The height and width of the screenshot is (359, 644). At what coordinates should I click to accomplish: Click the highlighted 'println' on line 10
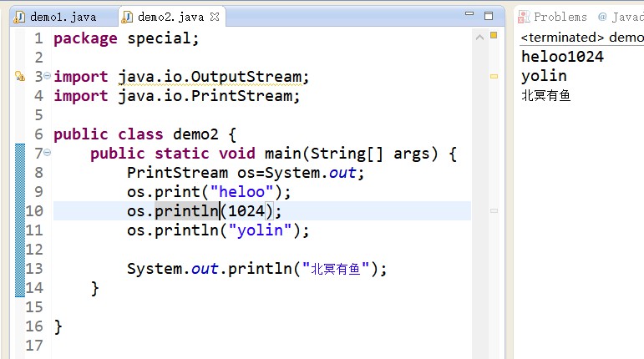click(x=187, y=211)
